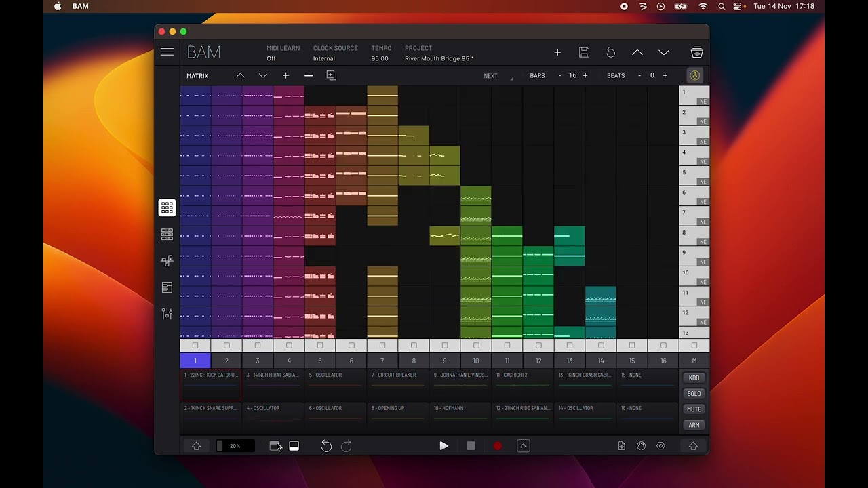Screen dimensions: 868x488
Task: Switch to the matrix grid view in sidebar
Action: click(167, 207)
